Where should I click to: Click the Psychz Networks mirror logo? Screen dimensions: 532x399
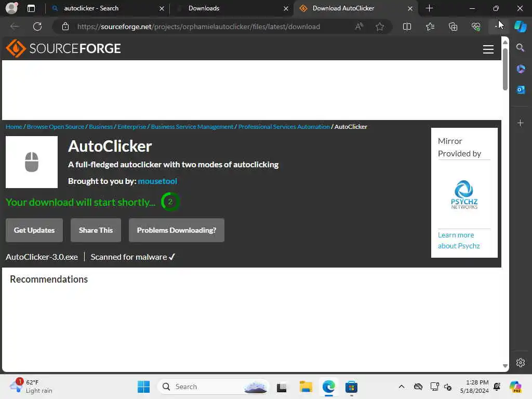coord(464,195)
